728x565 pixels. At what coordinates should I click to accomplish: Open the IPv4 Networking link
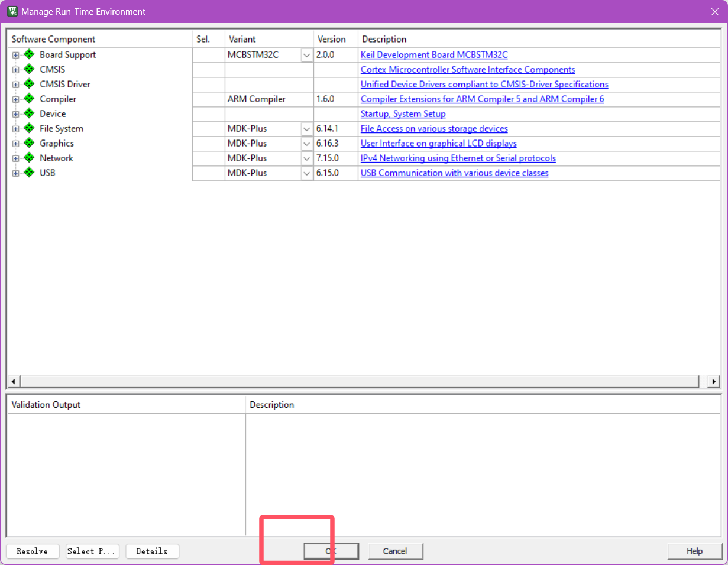(458, 158)
